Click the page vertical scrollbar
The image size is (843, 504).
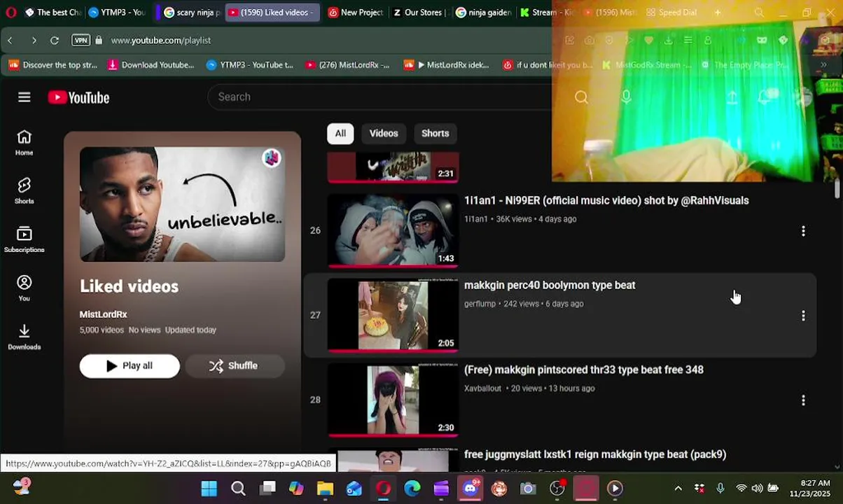(x=837, y=189)
